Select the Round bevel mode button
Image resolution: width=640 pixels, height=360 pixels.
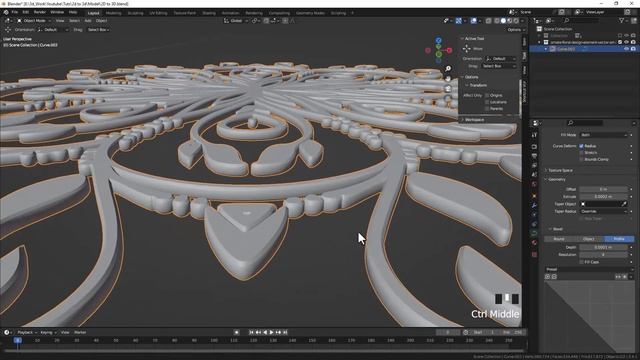(559, 239)
